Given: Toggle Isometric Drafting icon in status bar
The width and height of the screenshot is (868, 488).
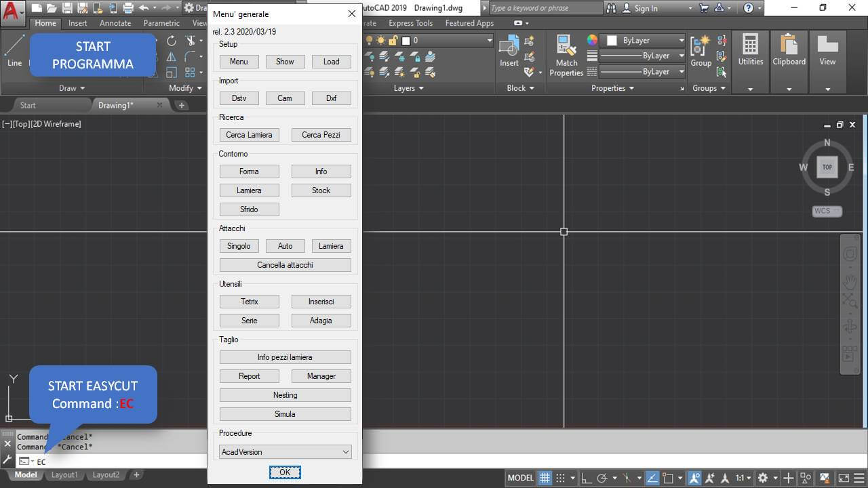Looking at the screenshot, I should 627,478.
